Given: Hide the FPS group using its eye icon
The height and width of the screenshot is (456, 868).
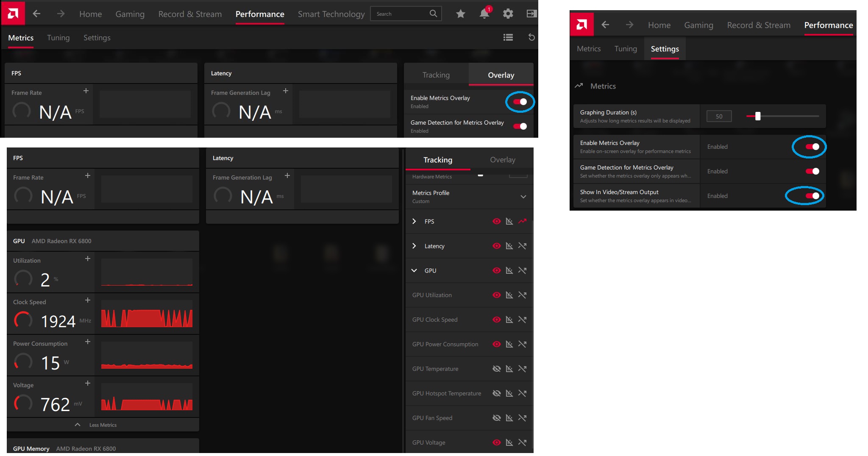Looking at the screenshot, I should pyautogui.click(x=497, y=221).
